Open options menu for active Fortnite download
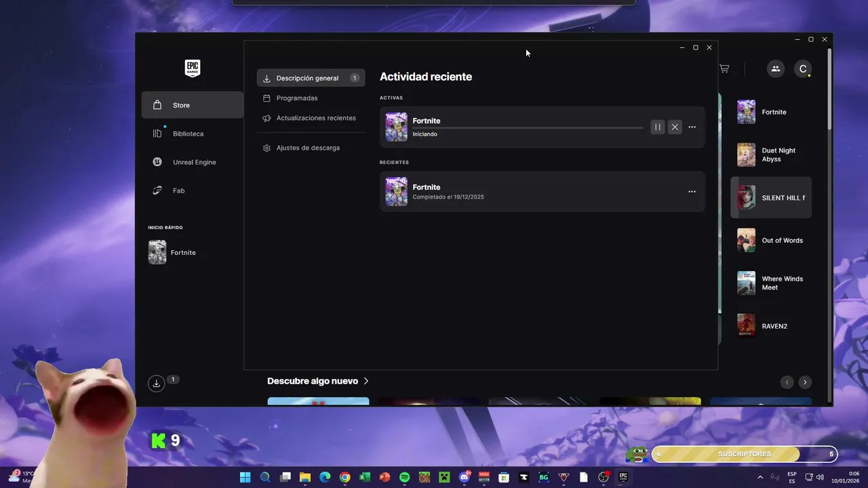 click(x=692, y=127)
